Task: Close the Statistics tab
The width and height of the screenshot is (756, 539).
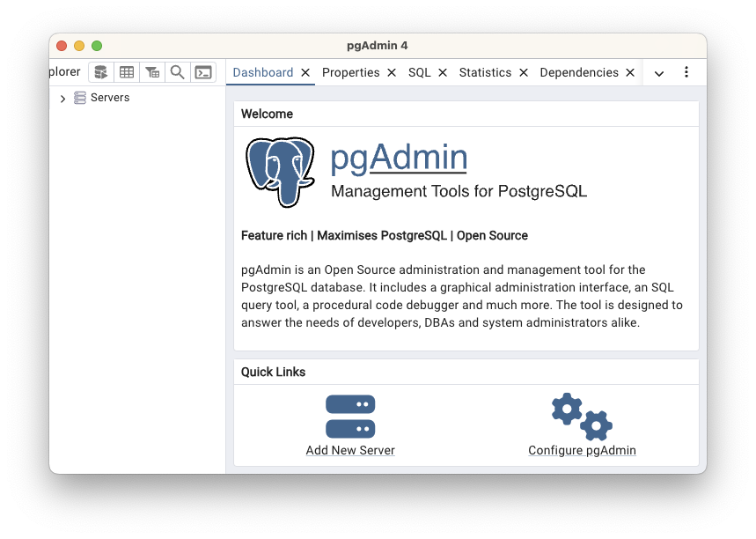Action: (x=524, y=72)
